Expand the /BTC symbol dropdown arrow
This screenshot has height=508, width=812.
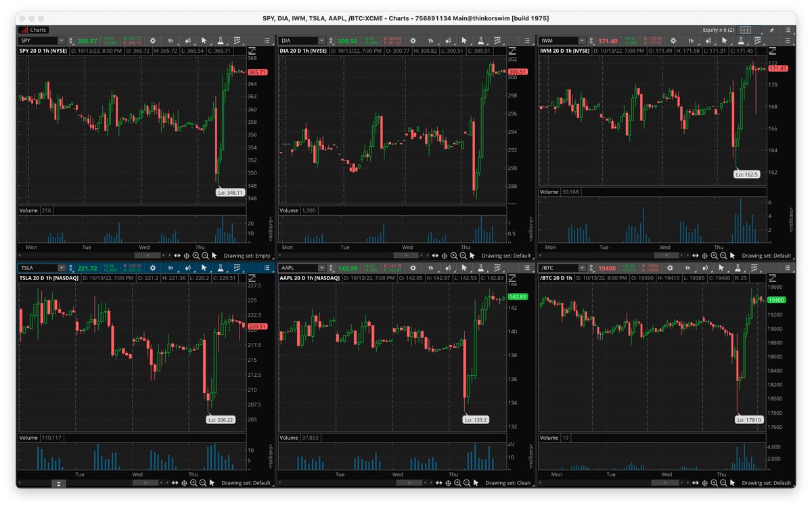pos(583,268)
